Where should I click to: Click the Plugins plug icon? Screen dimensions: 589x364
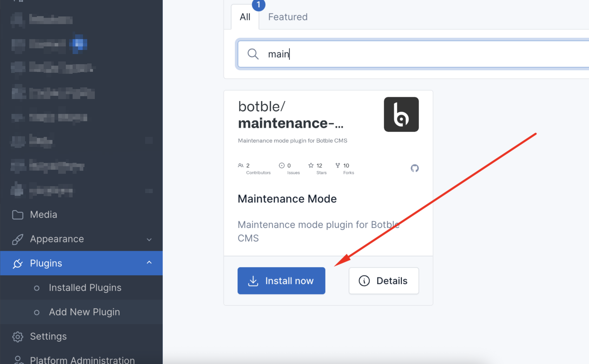[x=18, y=263]
